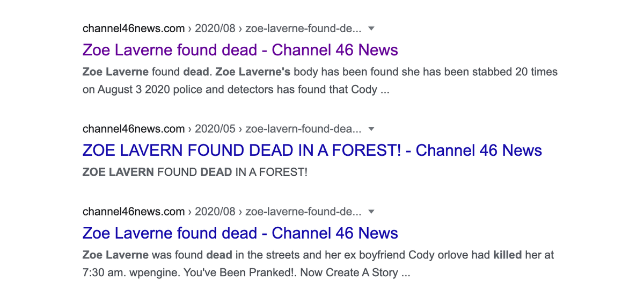Screen dimensions: 644x302
Task: Click 2020/08 breadcrumb in the last search result
Action: point(215,212)
